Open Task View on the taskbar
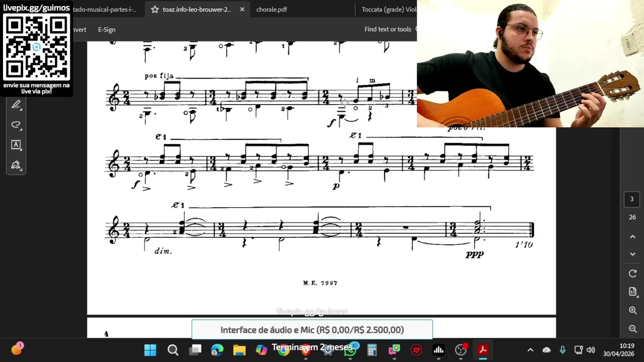This screenshot has height=362, width=644. point(195,350)
